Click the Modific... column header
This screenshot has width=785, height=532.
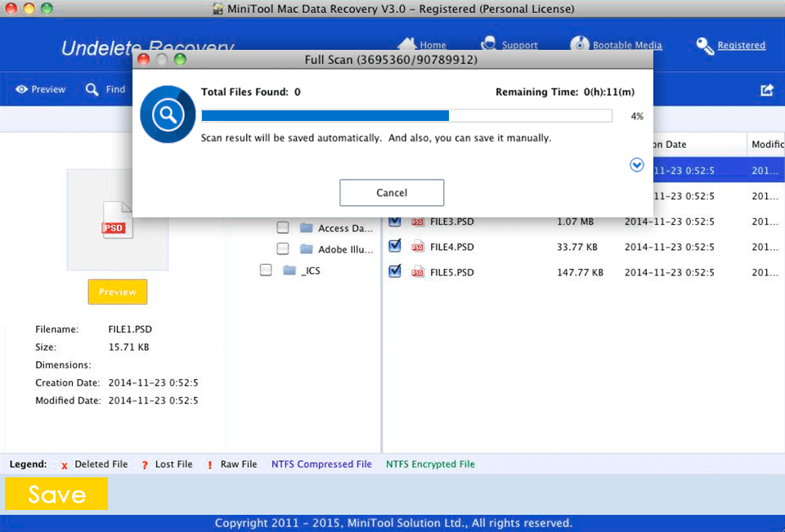tap(766, 144)
